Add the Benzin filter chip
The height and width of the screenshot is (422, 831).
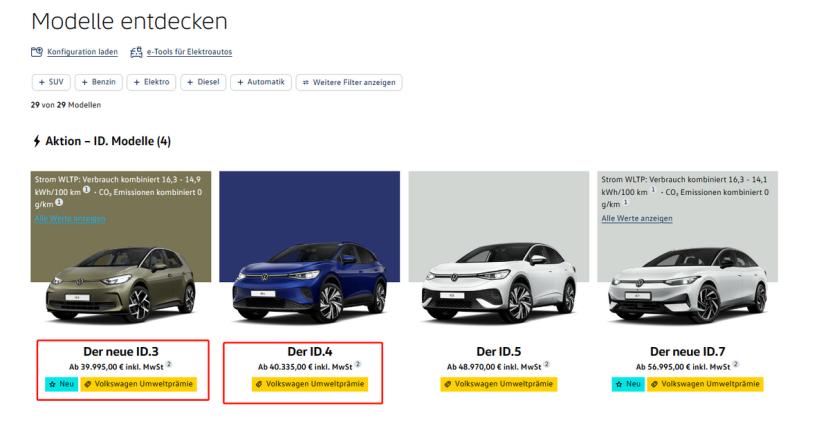pyautogui.click(x=99, y=82)
